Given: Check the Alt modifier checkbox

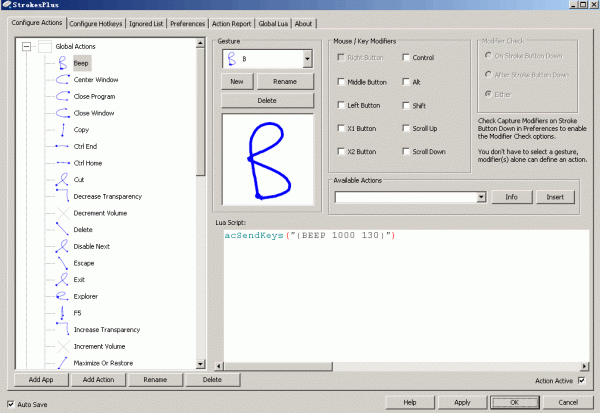Looking at the screenshot, I should (x=406, y=82).
